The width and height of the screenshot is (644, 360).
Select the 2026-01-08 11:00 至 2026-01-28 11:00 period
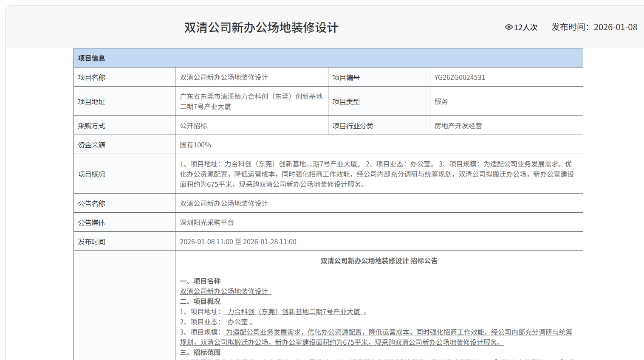pos(238,241)
